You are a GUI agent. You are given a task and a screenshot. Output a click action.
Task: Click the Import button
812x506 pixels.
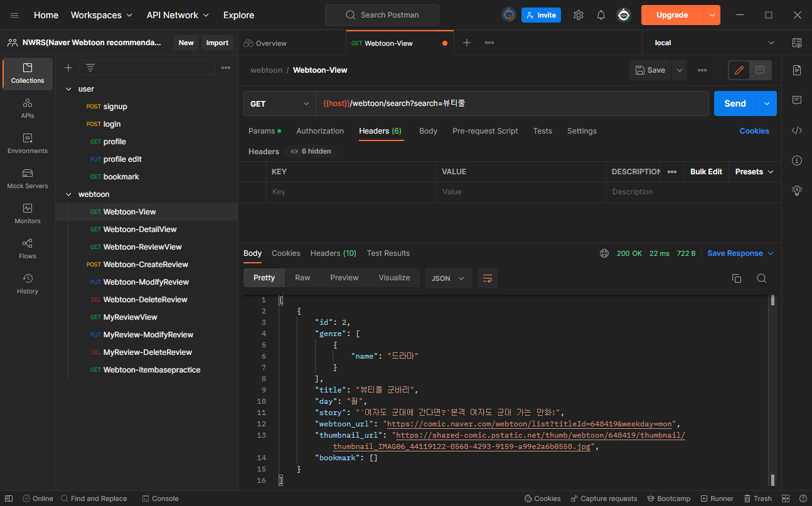point(217,43)
